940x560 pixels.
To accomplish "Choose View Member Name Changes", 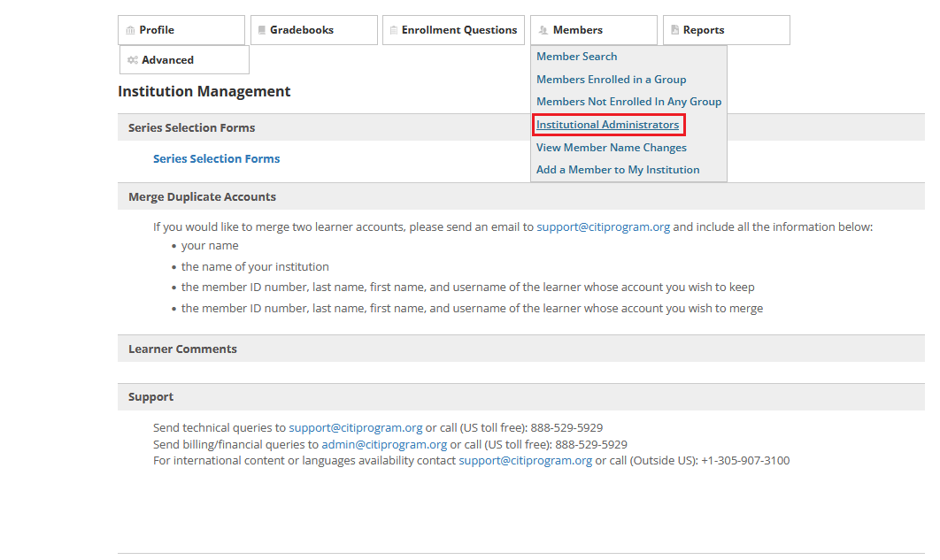I will pos(612,148).
